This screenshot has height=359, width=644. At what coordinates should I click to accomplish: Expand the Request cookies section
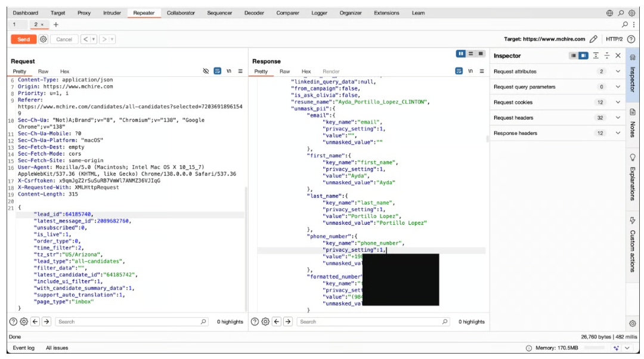(x=618, y=102)
